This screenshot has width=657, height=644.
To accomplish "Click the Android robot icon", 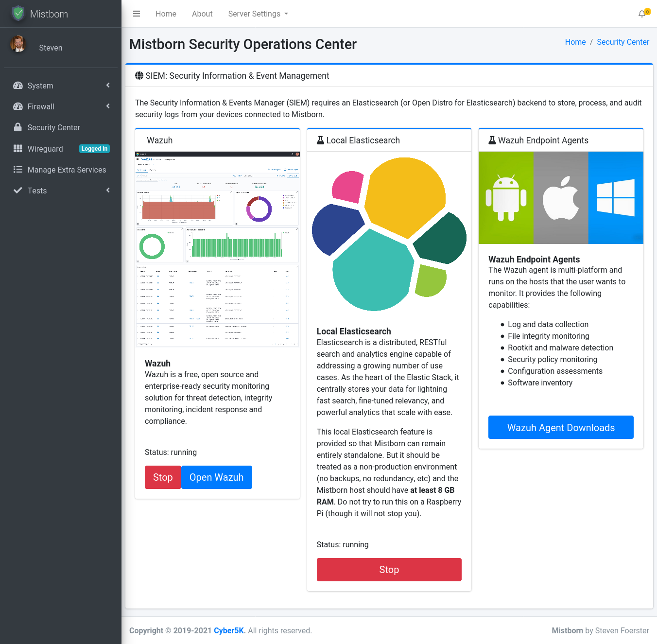I will coord(506,198).
